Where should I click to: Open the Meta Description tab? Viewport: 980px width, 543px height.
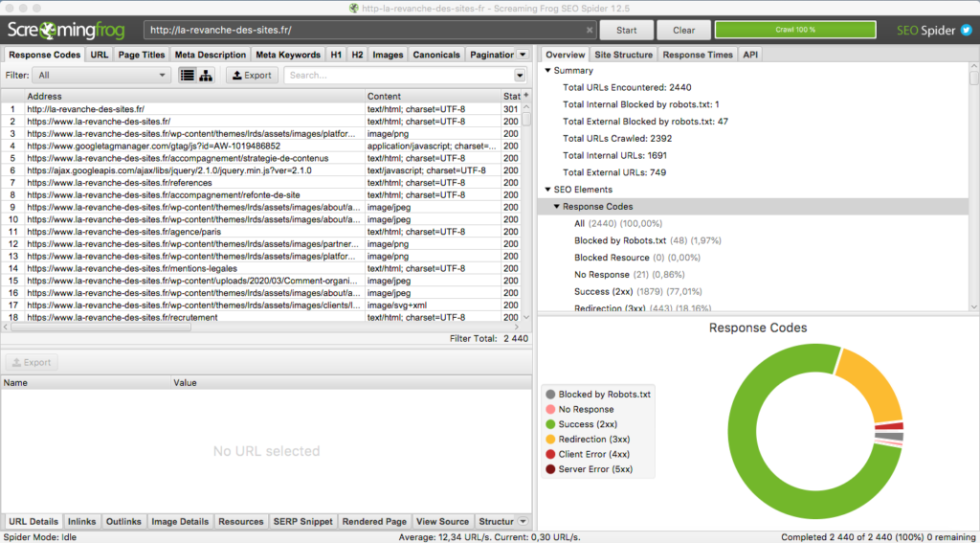coord(210,55)
